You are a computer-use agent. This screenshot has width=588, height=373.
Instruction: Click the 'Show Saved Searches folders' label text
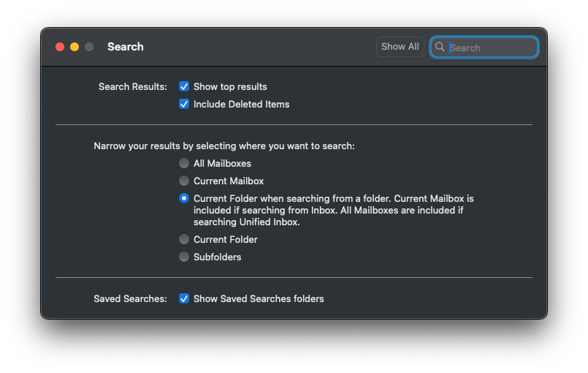pos(259,298)
